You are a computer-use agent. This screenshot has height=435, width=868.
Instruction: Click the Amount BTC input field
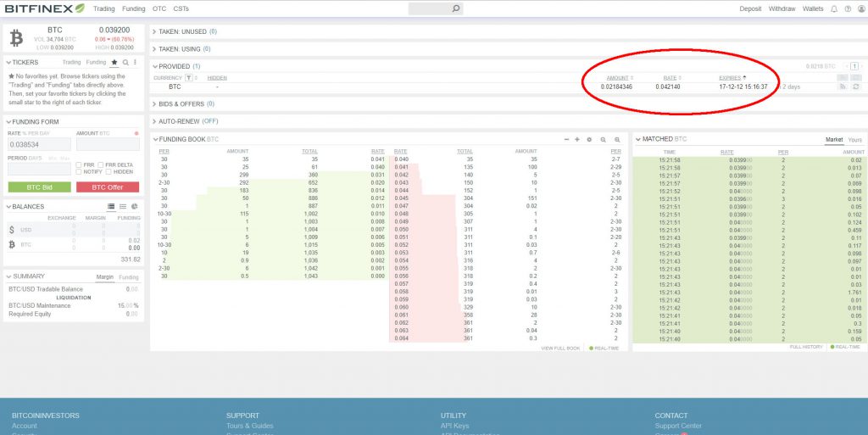(x=108, y=144)
